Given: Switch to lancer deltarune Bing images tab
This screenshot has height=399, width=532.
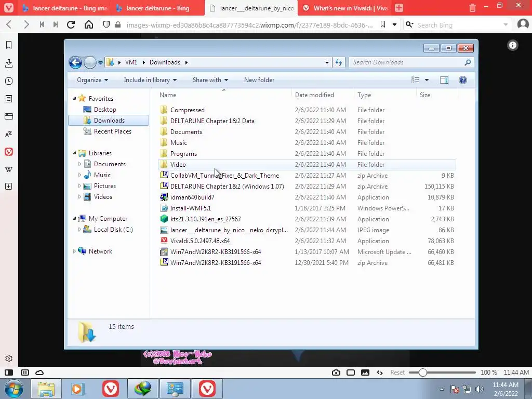Looking at the screenshot, I should click(x=65, y=8).
